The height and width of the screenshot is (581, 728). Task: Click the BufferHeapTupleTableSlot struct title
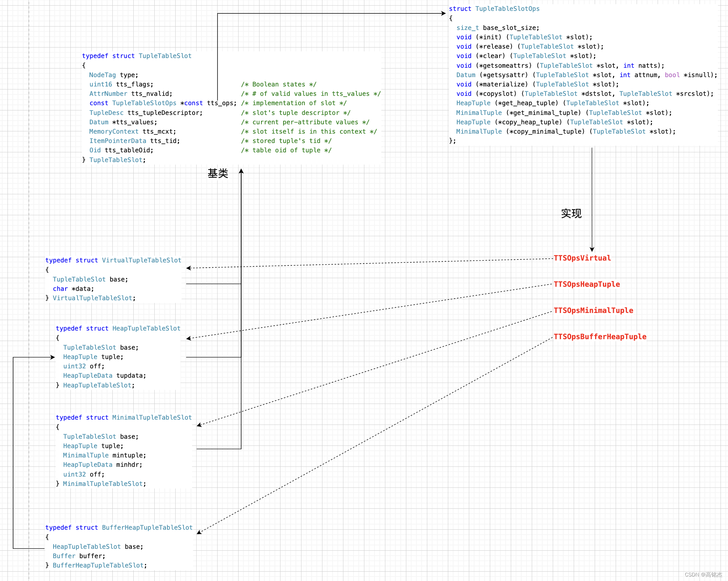click(x=119, y=527)
